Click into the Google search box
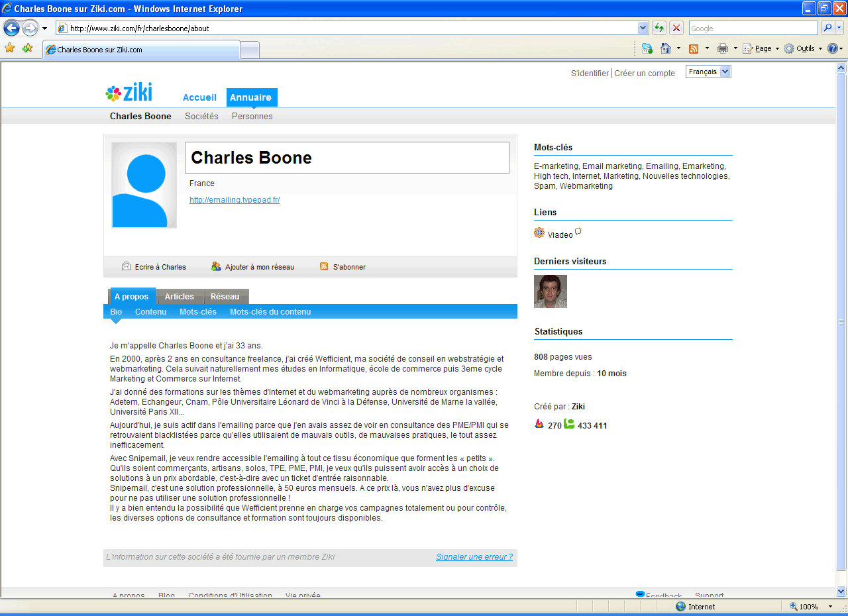The image size is (848, 616). point(753,28)
